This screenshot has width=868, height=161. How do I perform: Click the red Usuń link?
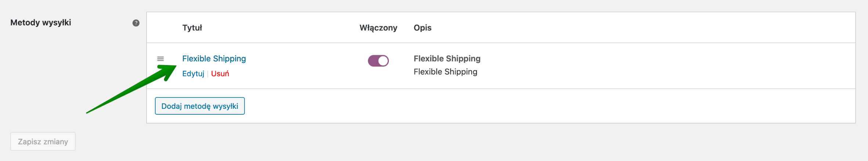[x=220, y=74]
